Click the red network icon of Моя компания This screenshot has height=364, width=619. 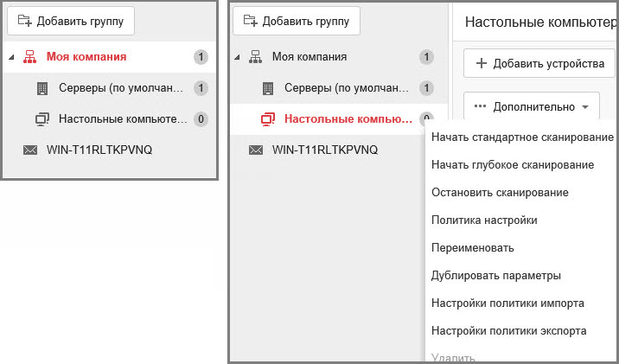[29, 57]
